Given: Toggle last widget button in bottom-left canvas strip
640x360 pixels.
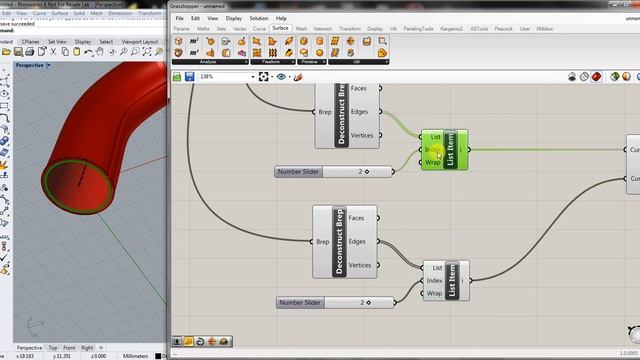Looking at the screenshot, I should pos(224,342).
